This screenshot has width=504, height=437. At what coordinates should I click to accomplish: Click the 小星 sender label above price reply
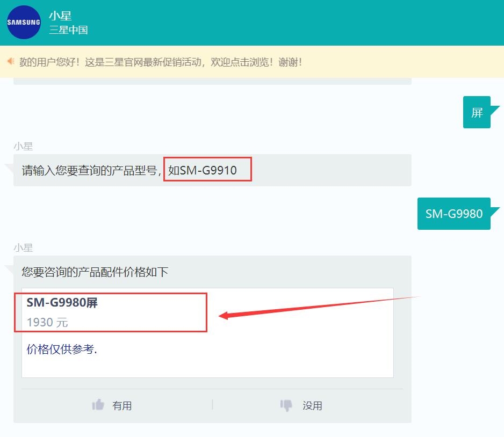(x=23, y=247)
